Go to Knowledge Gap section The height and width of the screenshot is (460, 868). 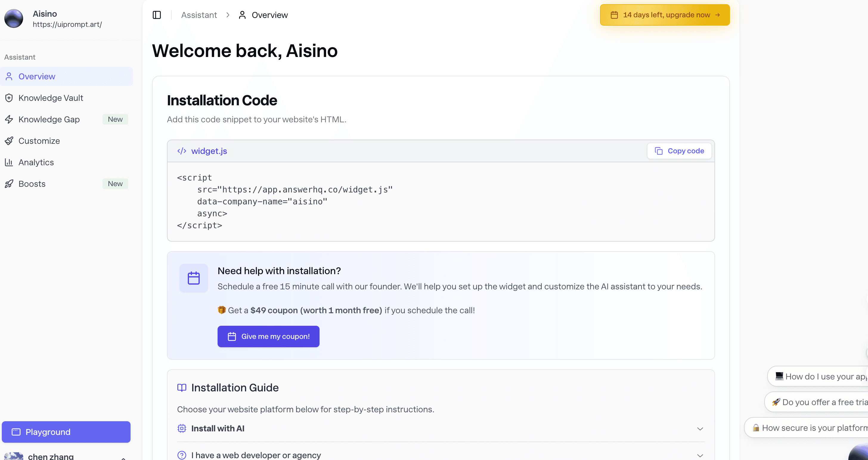[66, 119]
